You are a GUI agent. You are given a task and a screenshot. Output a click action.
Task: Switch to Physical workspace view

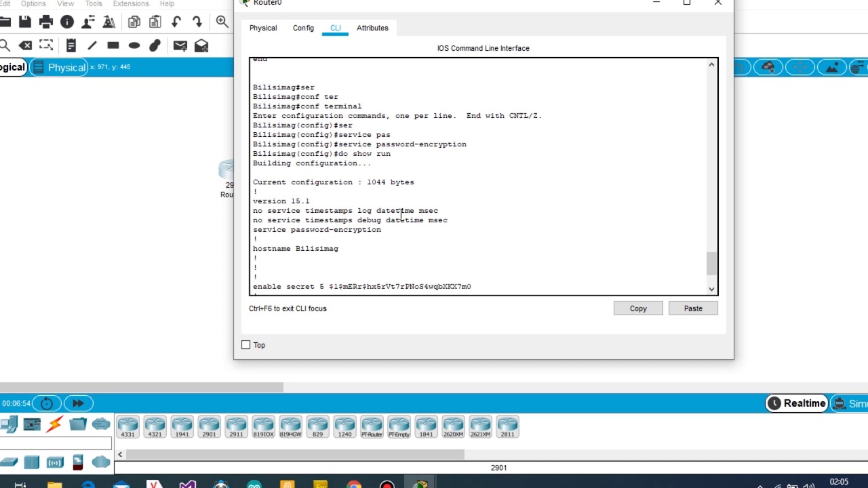(59, 67)
